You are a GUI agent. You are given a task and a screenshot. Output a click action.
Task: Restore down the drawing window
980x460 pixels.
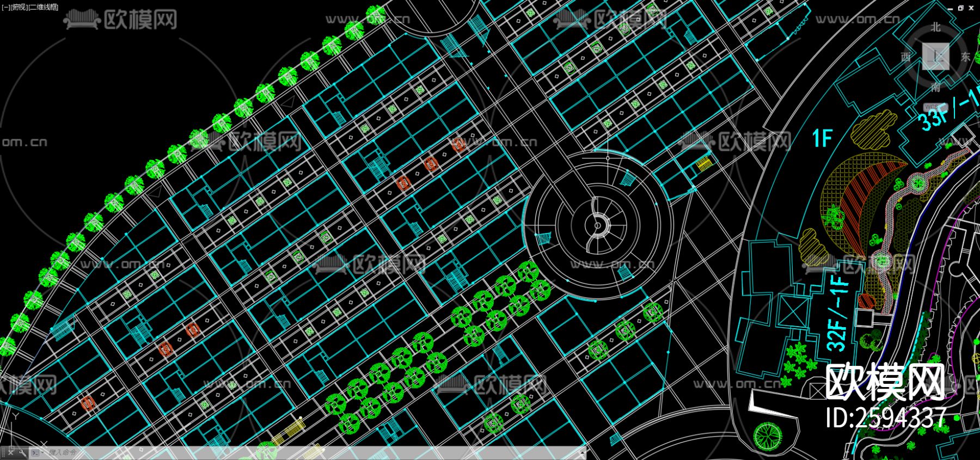(x=961, y=8)
